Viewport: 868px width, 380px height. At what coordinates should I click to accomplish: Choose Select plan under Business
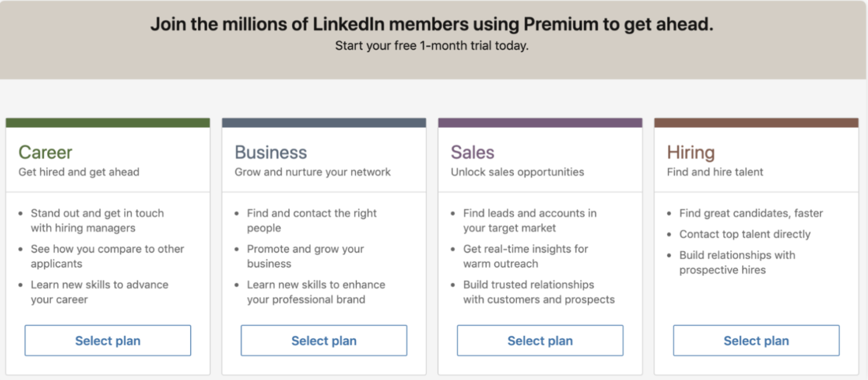click(324, 341)
